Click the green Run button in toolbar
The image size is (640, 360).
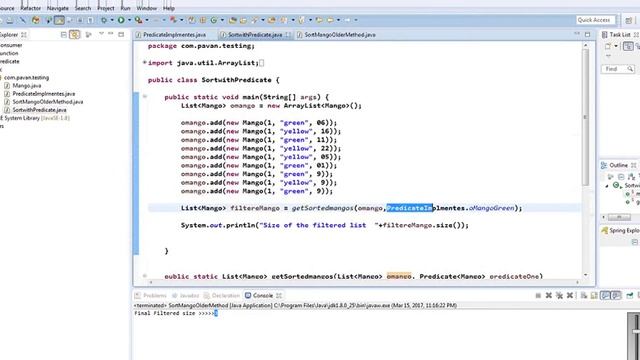pos(121,20)
